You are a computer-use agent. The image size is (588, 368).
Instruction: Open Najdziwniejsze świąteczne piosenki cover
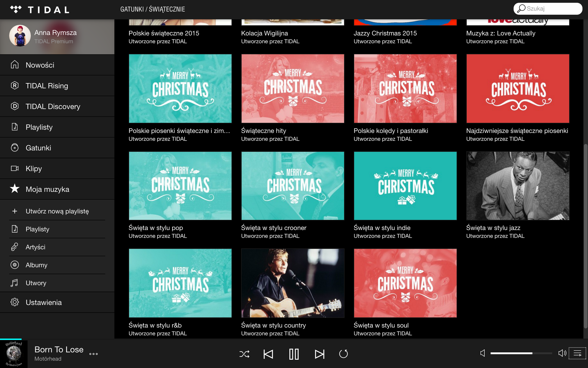(x=518, y=88)
